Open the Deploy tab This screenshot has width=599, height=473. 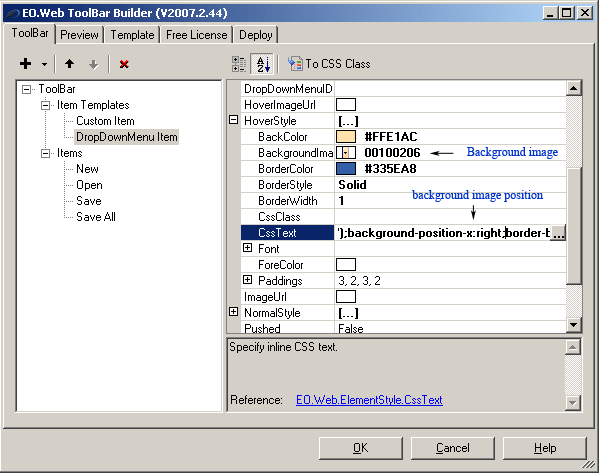click(256, 35)
